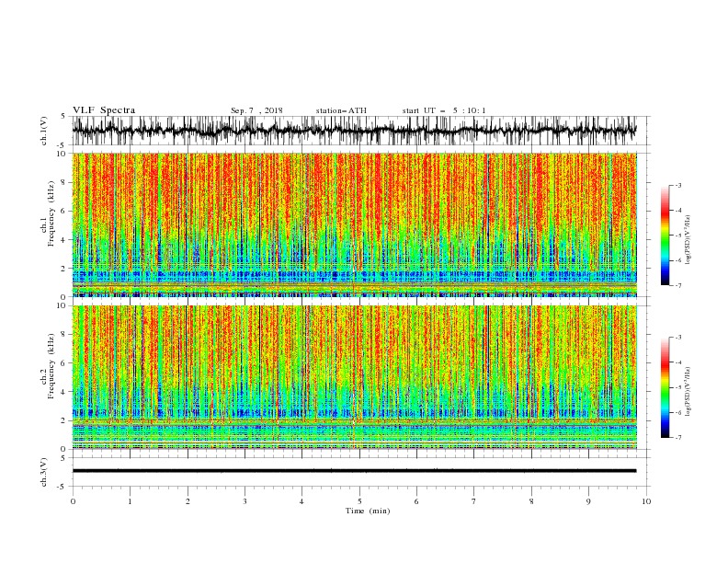Click ch.1 spectrogram '8' kHz tick label

(x=64, y=182)
